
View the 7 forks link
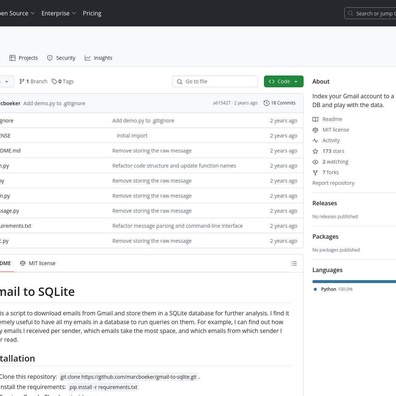pyautogui.click(x=331, y=172)
